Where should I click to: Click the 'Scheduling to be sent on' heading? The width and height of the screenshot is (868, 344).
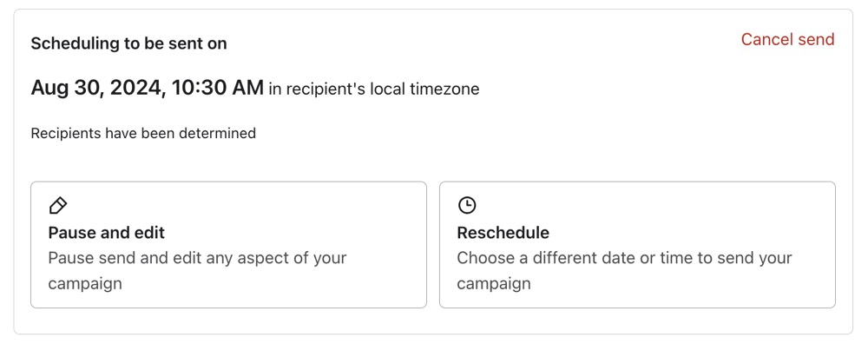(x=128, y=43)
